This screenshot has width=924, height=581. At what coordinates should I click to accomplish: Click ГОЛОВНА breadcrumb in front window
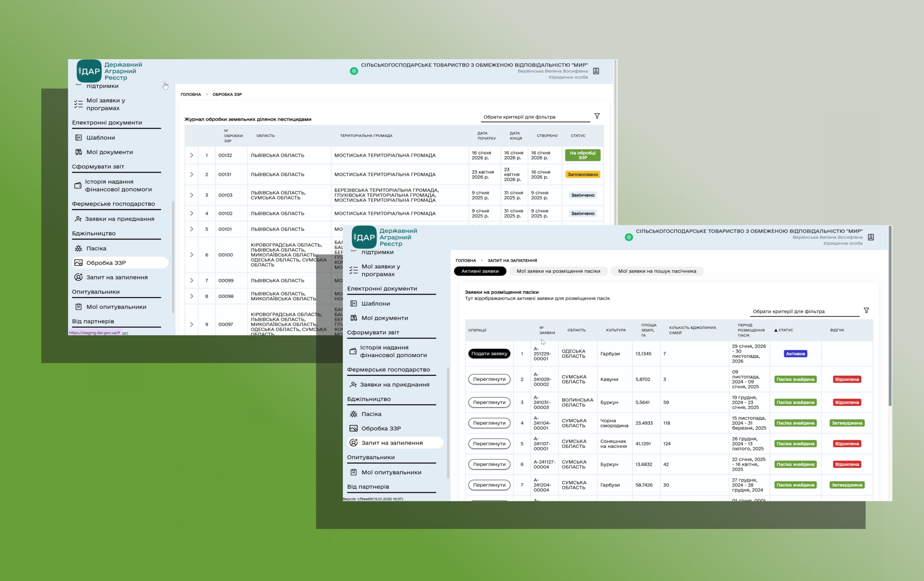(x=466, y=261)
